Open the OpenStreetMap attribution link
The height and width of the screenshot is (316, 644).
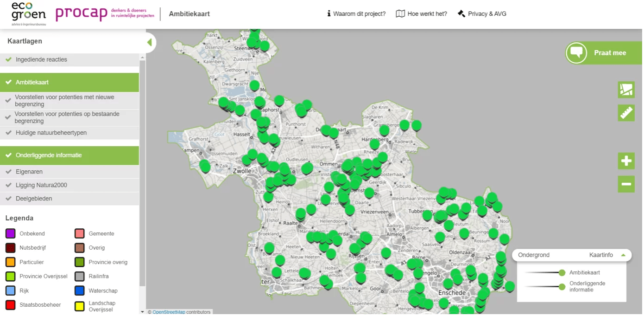[169, 312]
